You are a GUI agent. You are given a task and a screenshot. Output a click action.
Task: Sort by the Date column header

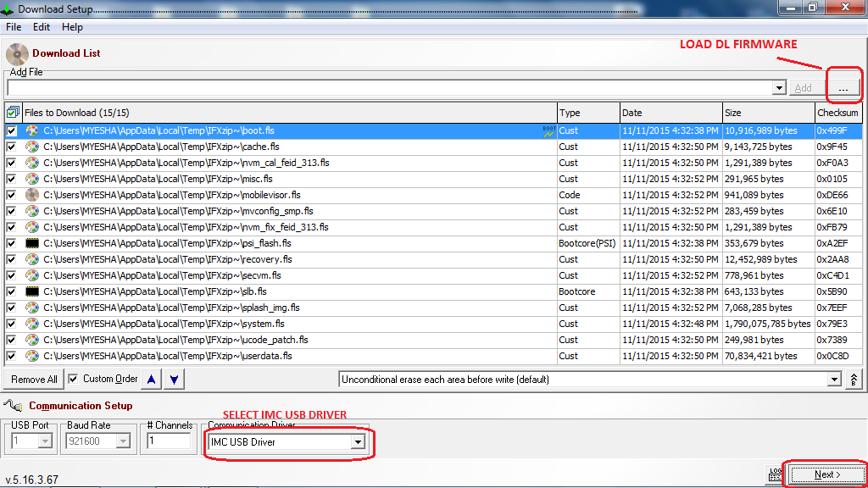tap(671, 113)
